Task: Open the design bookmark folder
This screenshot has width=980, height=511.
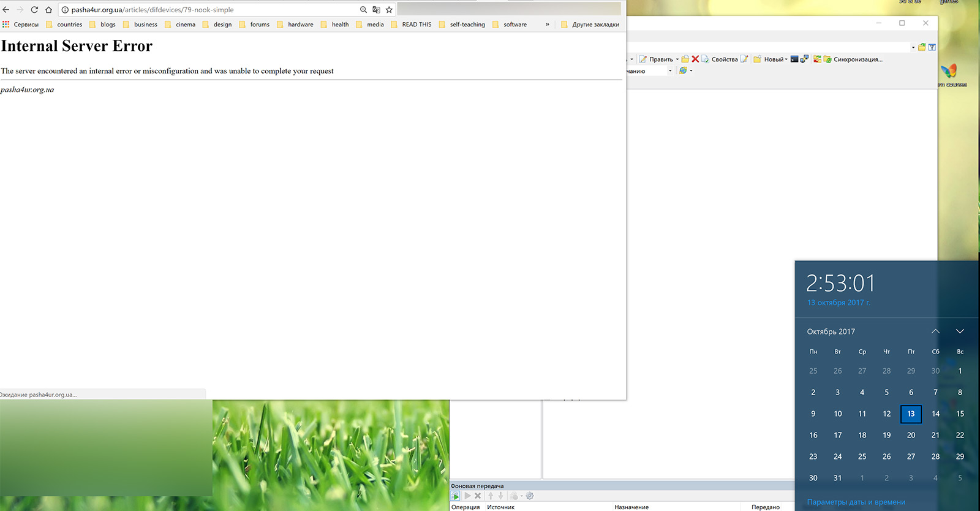Action: [x=217, y=25]
